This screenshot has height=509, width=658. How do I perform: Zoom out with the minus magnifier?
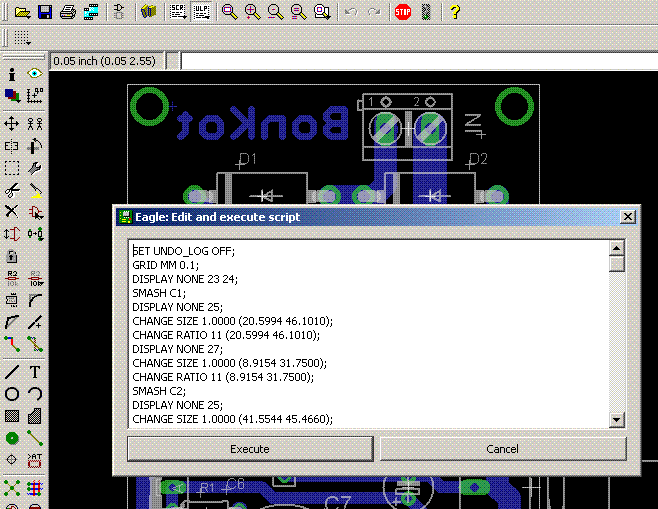[275, 12]
